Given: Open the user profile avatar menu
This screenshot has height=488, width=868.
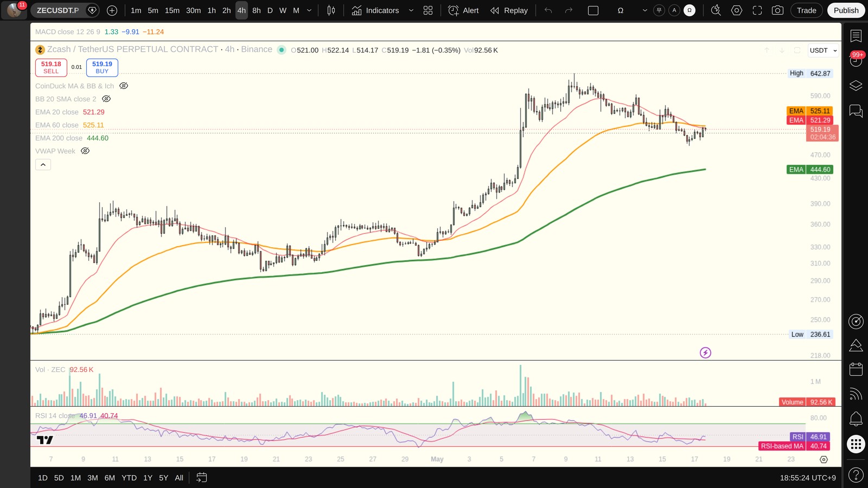Looking at the screenshot, I should [x=14, y=10].
